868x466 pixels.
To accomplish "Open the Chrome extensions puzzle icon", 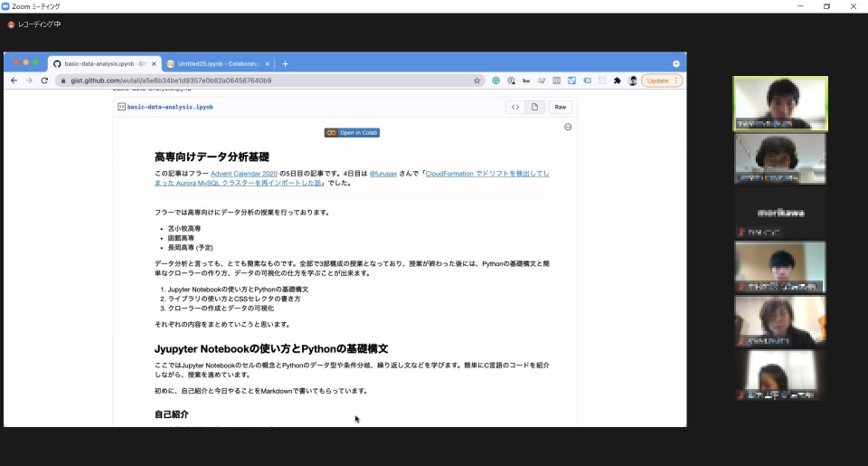I will pyautogui.click(x=617, y=81).
